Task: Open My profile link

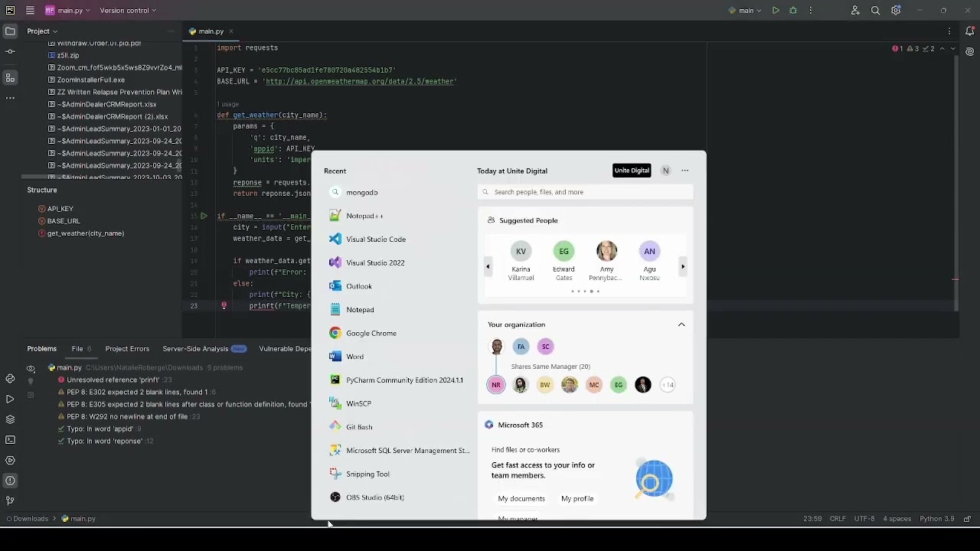Action: click(x=577, y=499)
